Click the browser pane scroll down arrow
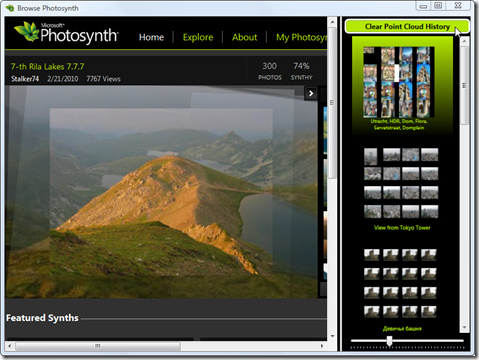The image size is (479, 360). [x=332, y=336]
